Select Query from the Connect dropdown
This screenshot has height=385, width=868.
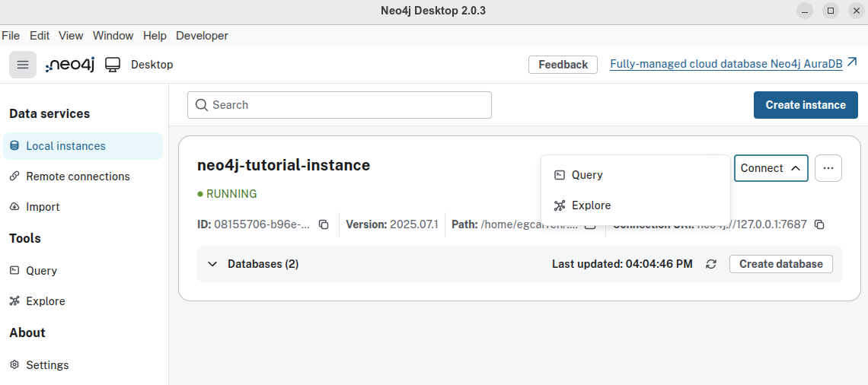point(587,175)
